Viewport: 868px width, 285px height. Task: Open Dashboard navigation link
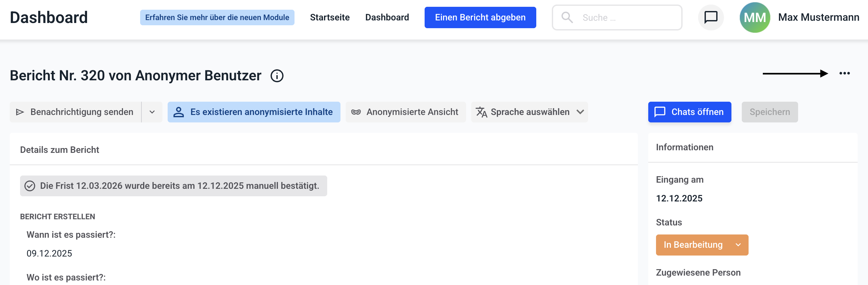point(387,17)
